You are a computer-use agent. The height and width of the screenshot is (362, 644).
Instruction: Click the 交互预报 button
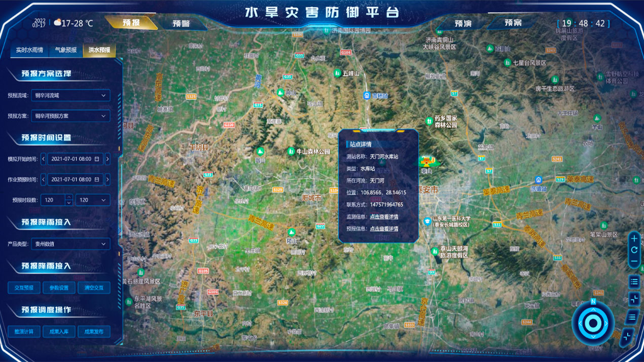click(24, 287)
